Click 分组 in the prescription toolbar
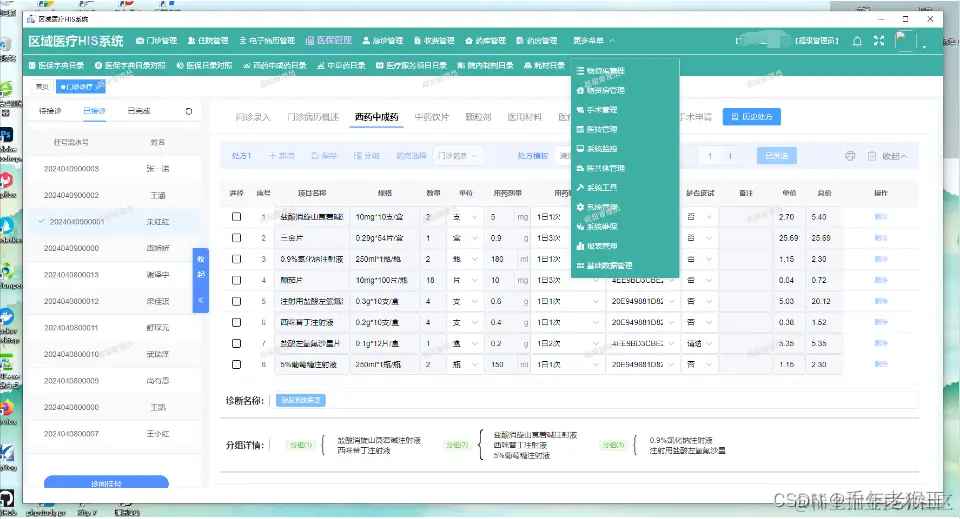960x519 pixels. [367, 156]
